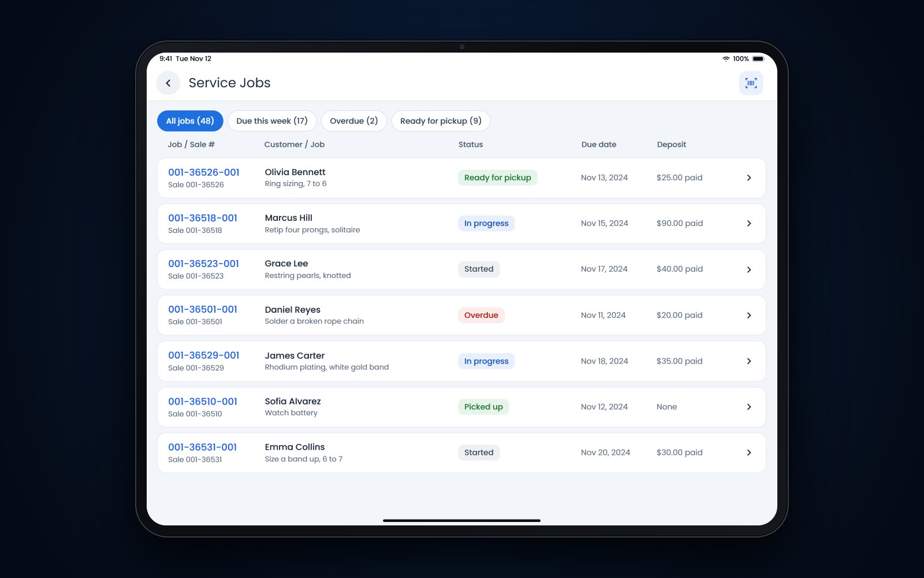
Task: Click the 'Nov 11, 2024' due date
Action: (603, 315)
